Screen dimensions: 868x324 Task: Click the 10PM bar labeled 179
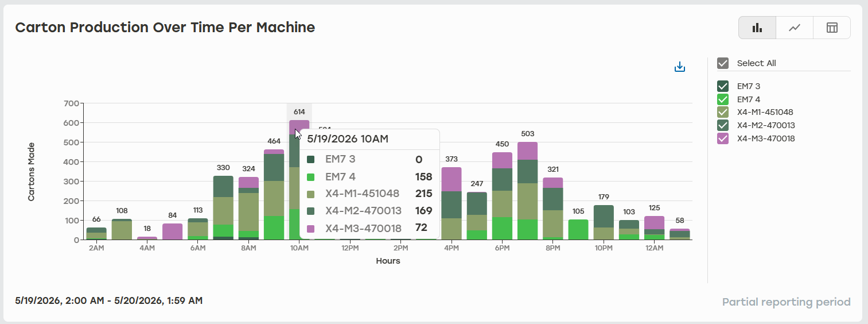point(604,222)
